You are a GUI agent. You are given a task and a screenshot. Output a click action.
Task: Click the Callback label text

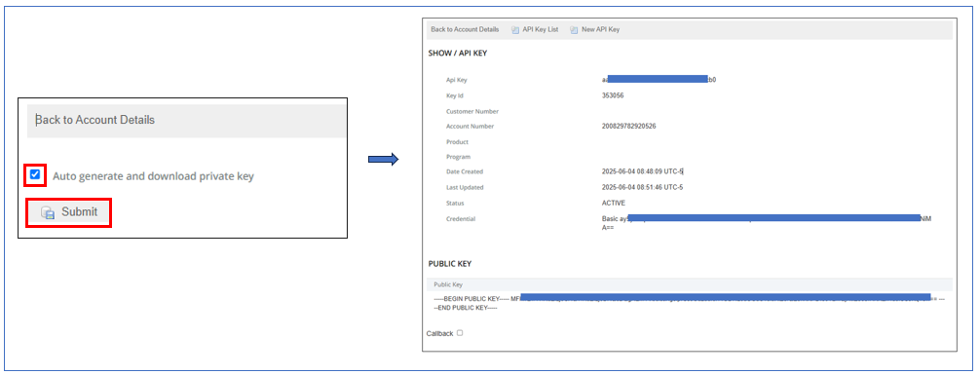(x=439, y=334)
